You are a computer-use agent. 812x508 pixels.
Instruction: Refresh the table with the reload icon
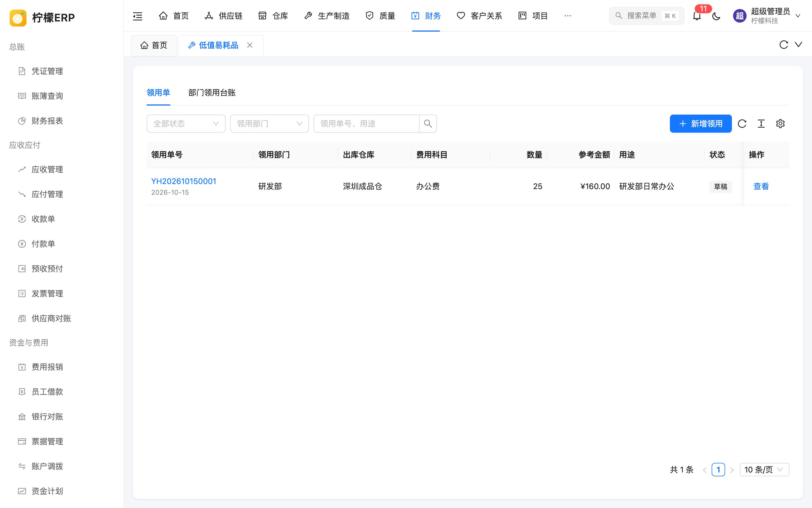click(742, 124)
